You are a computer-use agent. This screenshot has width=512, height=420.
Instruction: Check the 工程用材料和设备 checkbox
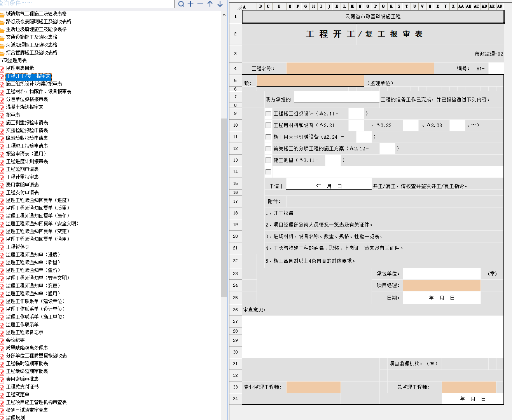pos(268,125)
